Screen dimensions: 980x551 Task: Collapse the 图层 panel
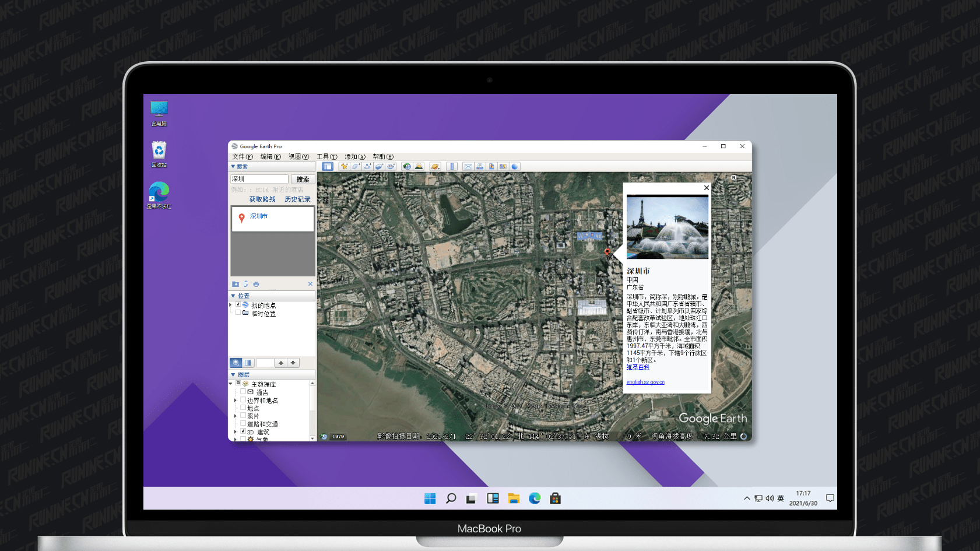coord(233,374)
